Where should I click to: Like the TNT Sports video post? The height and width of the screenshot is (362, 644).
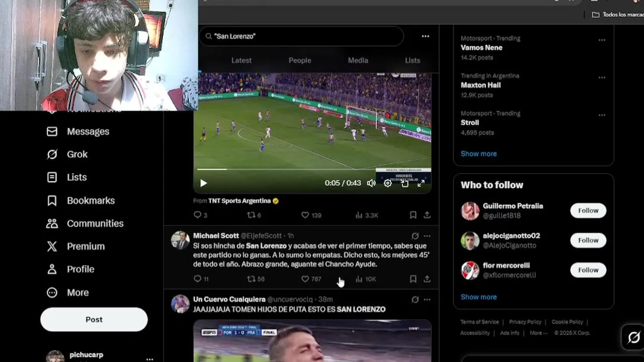point(311,215)
